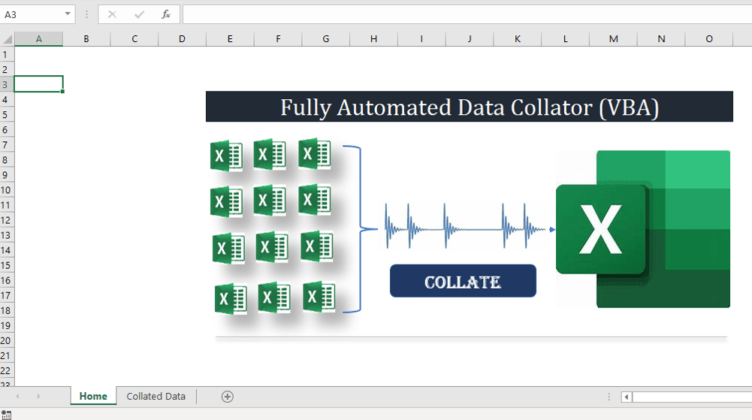The height and width of the screenshot is (420, 752).
Task: Select column O header
Action: coord(709,39)
